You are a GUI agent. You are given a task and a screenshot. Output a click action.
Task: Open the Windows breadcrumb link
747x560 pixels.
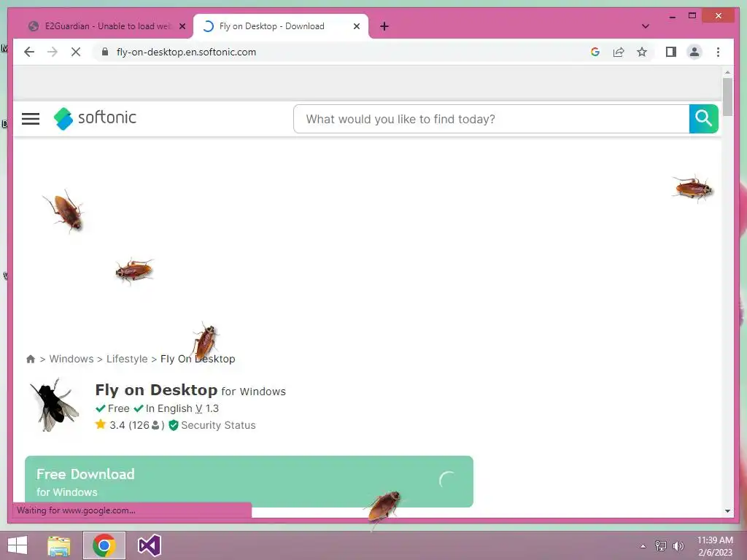71,359
